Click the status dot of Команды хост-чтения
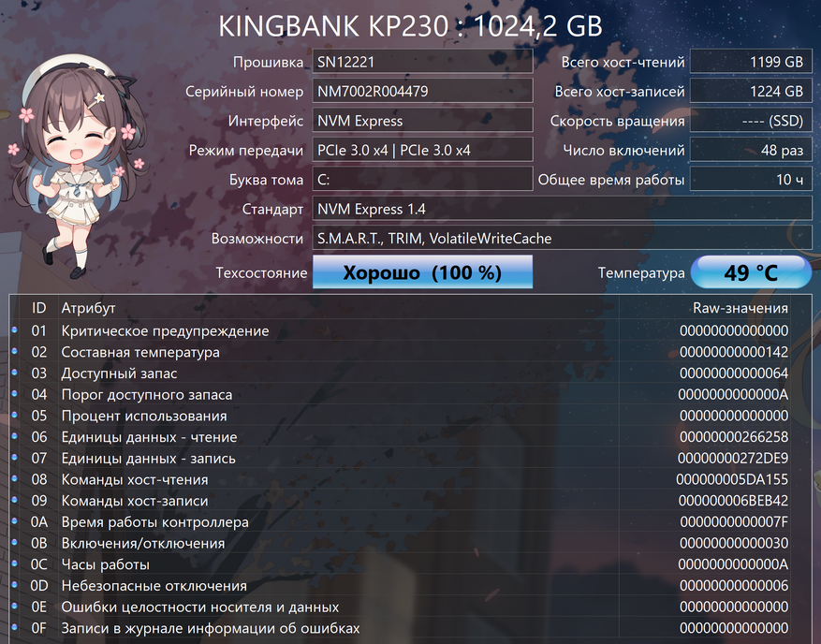Viewport: 821px width, 644px height. click(15, 478)
